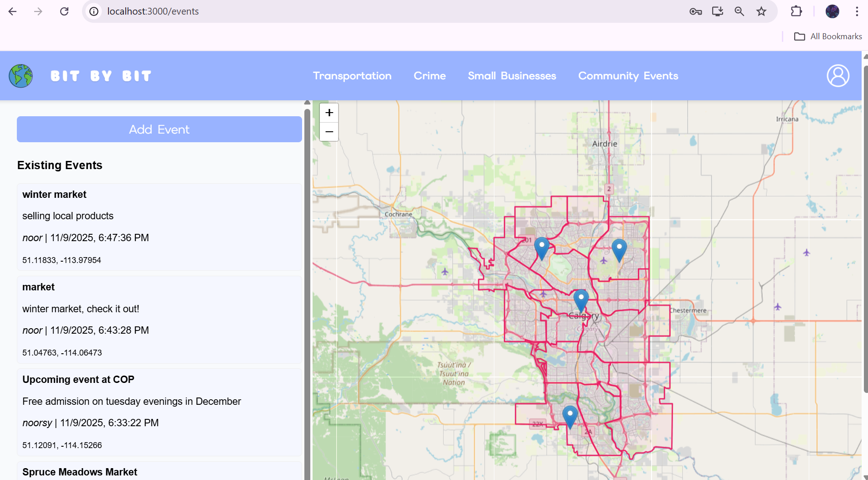Open the Crime page
The width and height of the screenshot is (868, 480).
pyautogui.click(x=430, y=76)
